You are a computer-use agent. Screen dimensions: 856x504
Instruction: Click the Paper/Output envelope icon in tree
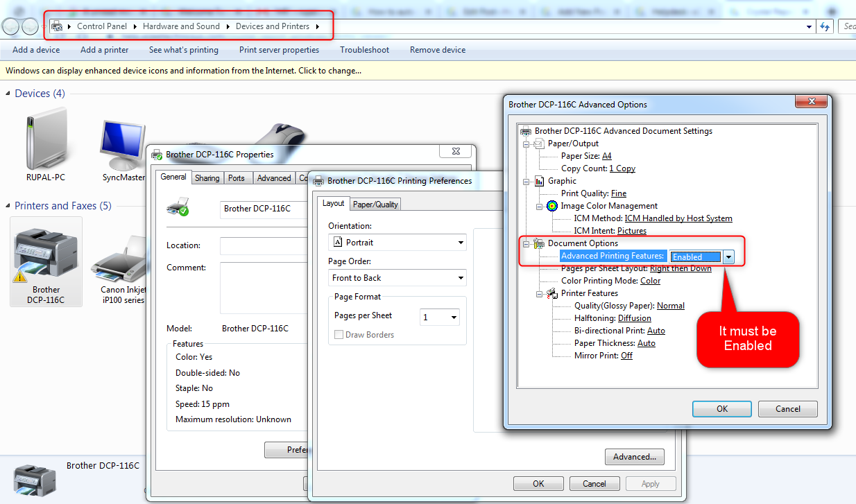(x=539, y=144)
